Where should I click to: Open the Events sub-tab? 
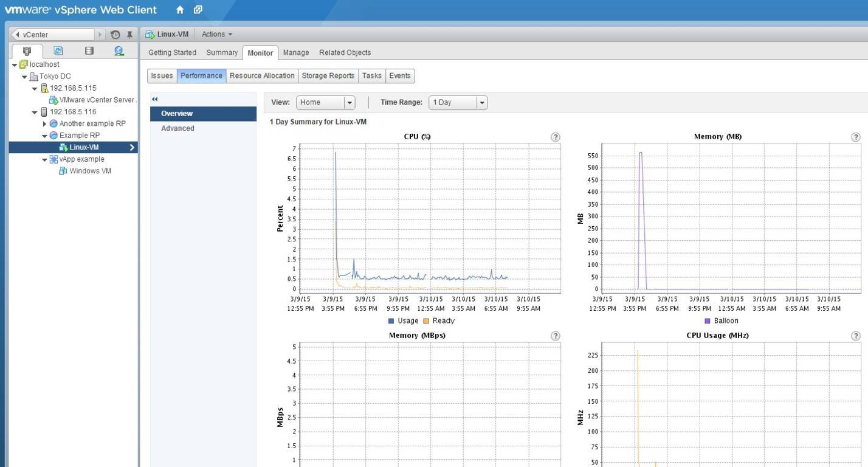click(400, 76)
